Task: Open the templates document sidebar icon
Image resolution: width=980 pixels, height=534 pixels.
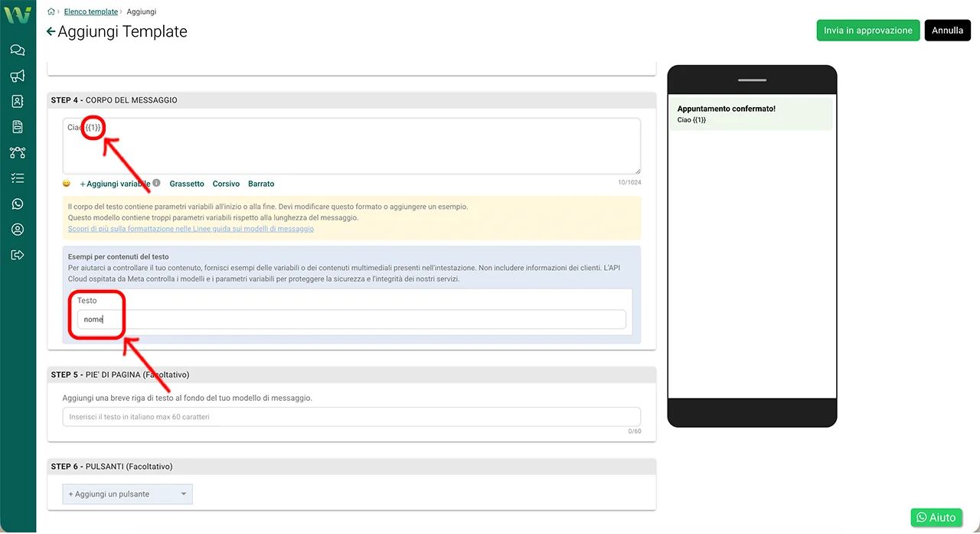Action: pyautogui.click(x=18, y=127)
